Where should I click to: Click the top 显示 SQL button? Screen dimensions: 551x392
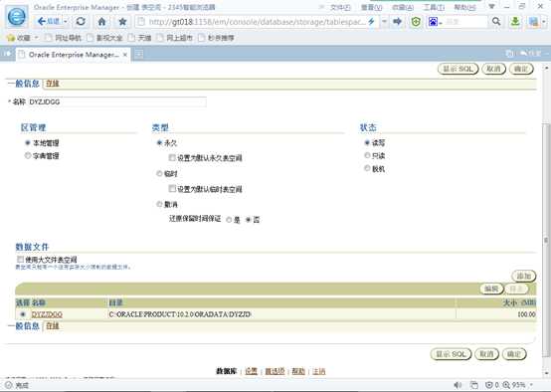458,69
